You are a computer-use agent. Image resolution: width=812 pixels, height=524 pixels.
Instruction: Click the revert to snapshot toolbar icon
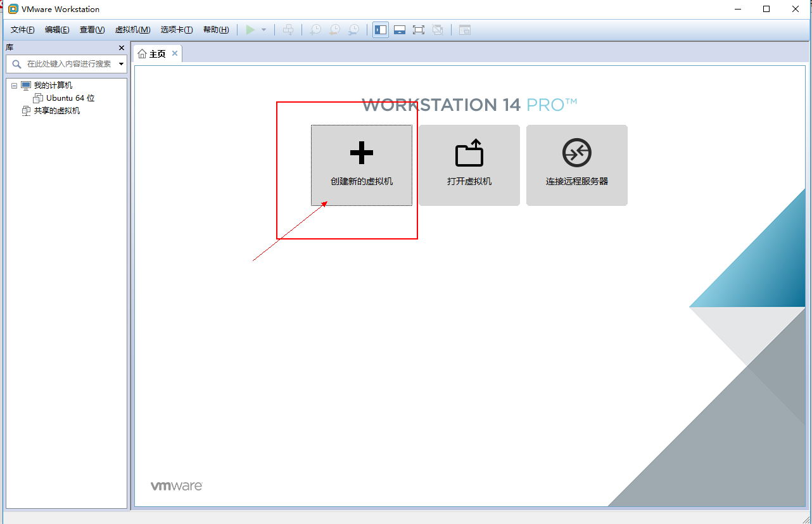334,30
